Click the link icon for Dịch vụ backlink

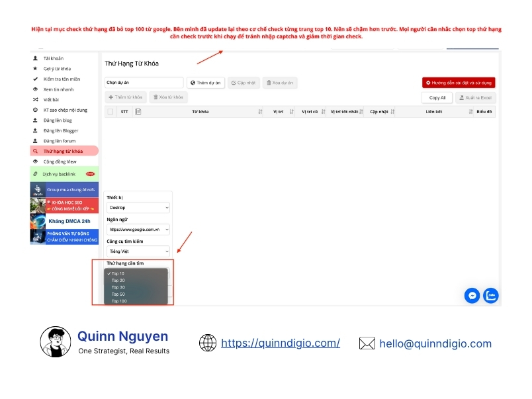click(35, 174)
